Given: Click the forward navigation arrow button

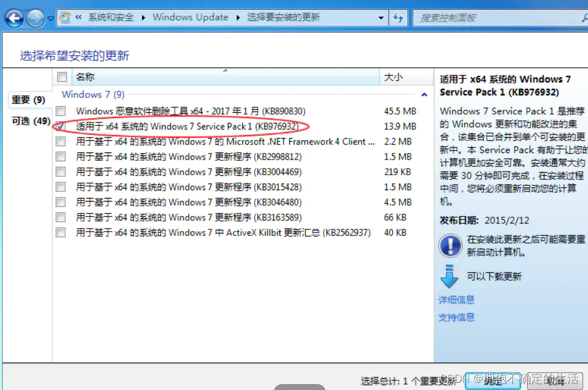Looking at the screenshot, I should coord(35,18).
